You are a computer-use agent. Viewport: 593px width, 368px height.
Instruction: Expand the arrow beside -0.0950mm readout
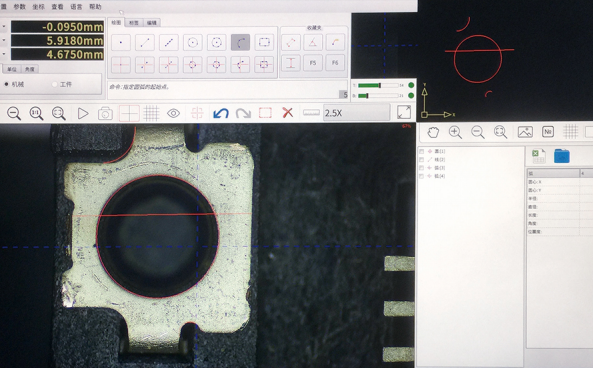click(x=4, y=26)
